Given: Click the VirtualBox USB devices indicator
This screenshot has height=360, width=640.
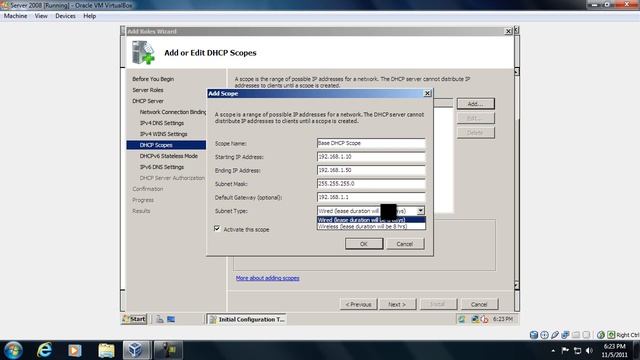Looking at the screenshot, I should coord(555,335).
